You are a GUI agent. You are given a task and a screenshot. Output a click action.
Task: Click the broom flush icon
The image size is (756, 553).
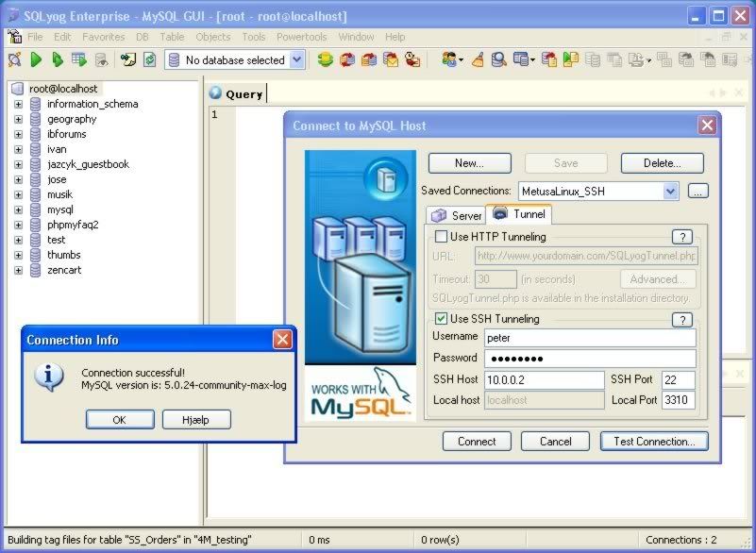click(478, 59)
